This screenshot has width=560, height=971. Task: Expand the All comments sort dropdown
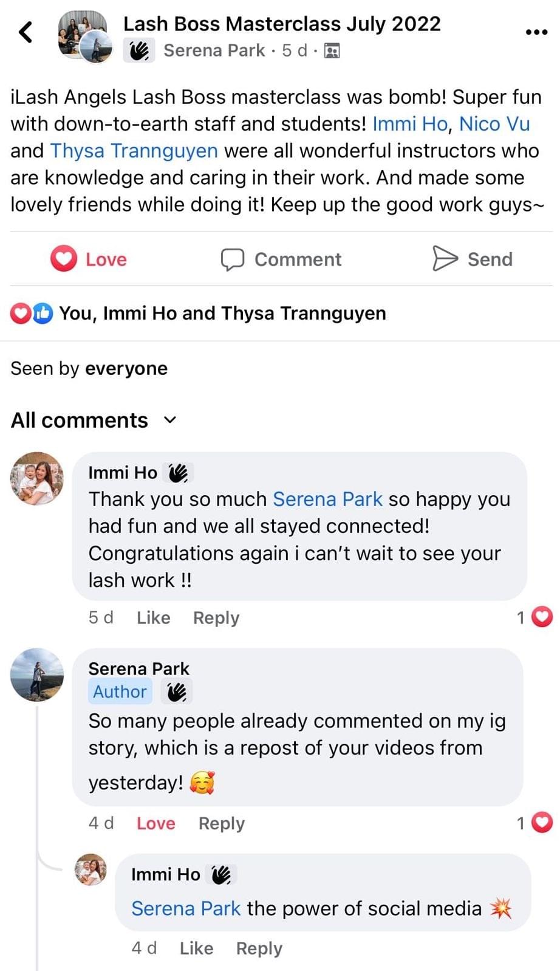click(171, 420)
